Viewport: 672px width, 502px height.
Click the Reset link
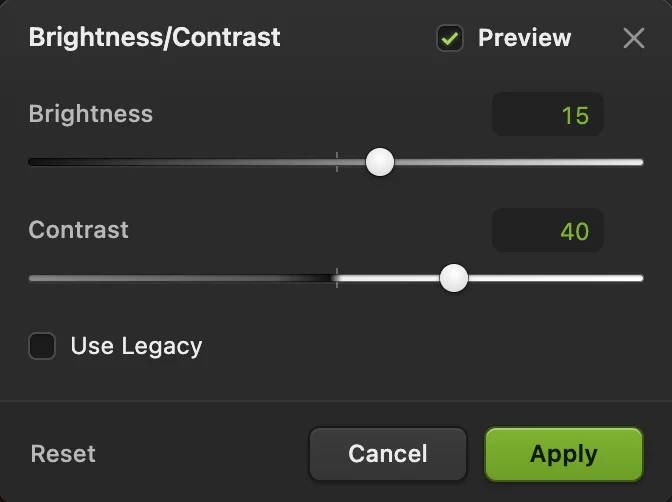[x=63, y=454]
